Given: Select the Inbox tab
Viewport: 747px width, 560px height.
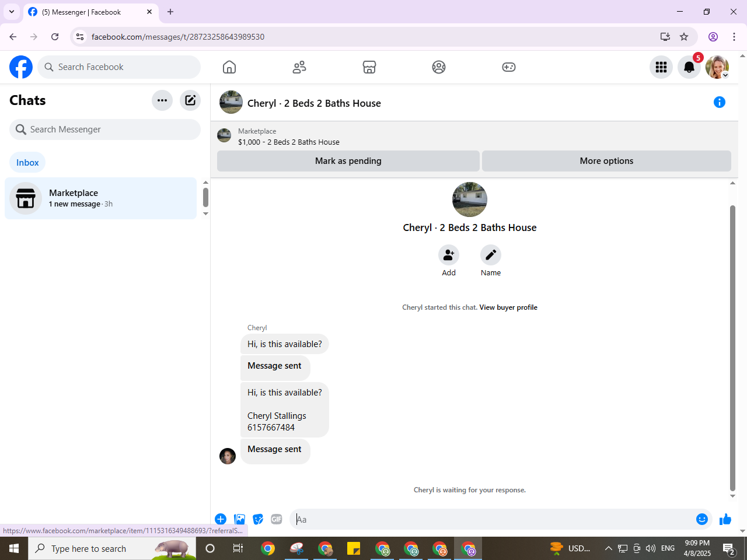Looking at the screenshot, I should pyautogui.click(x=27, y=163).
